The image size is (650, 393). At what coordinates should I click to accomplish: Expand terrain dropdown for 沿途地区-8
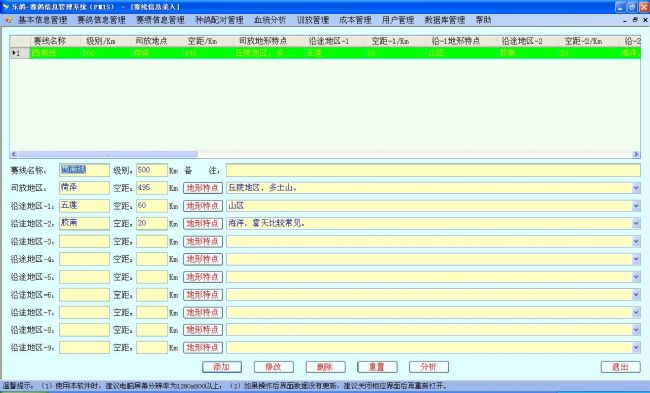click(636, 330)
